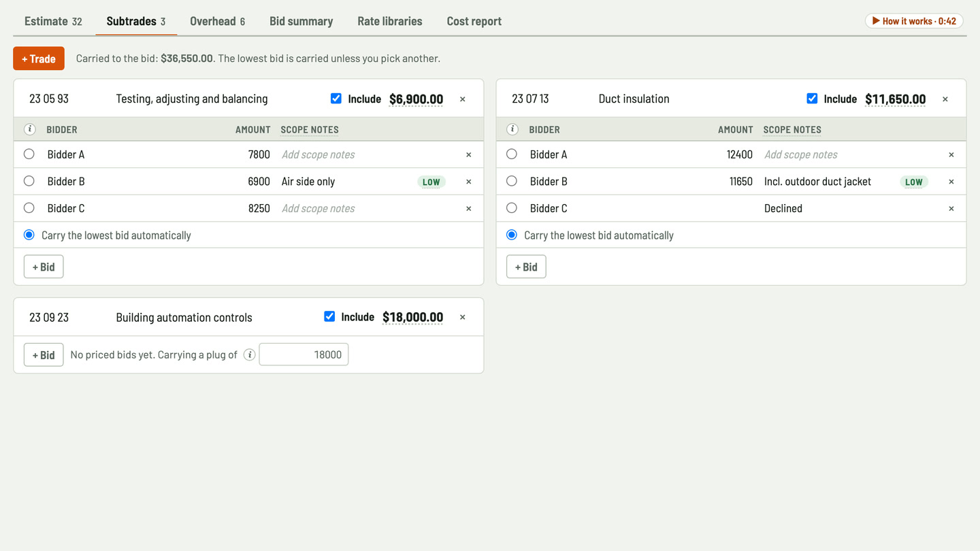Delete Bidder B's 11650 bid row
This screenshot has height=551, width=980.
(951, 182)
